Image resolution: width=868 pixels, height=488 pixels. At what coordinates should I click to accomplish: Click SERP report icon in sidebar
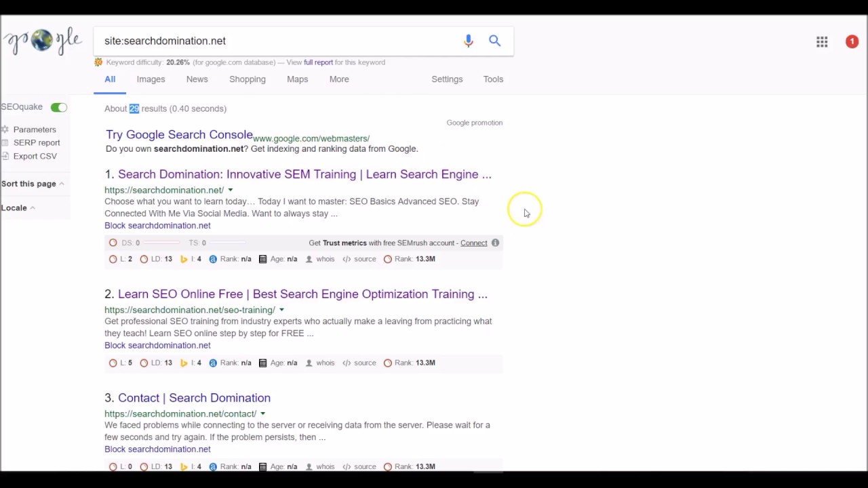5,143
